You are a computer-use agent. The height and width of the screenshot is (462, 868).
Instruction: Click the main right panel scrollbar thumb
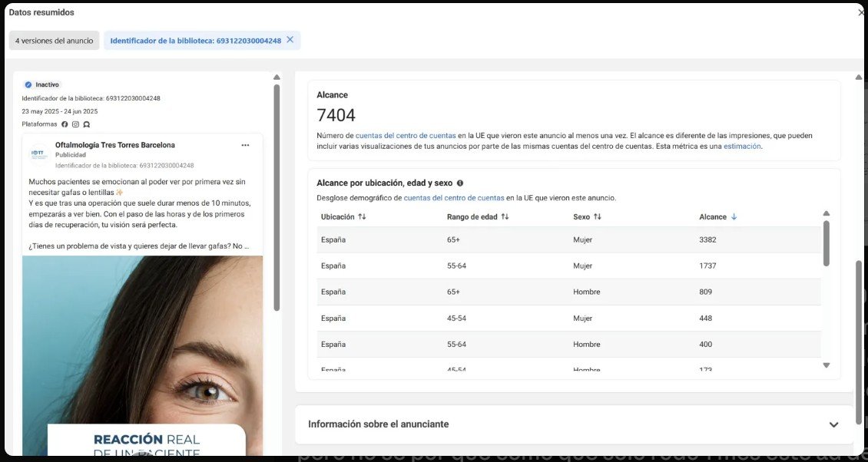pyautogui.click(x=859, y=343)
